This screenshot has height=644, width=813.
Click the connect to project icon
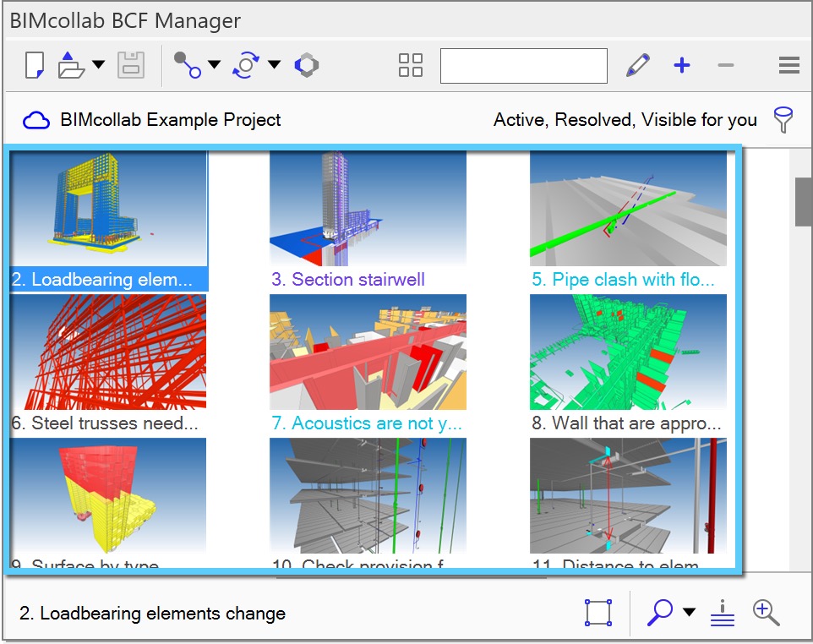coord(187,65)
